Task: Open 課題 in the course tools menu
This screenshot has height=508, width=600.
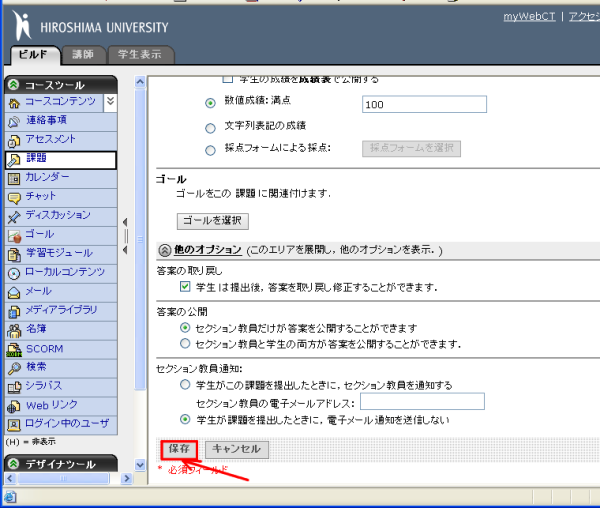Action: pos(61,160)
